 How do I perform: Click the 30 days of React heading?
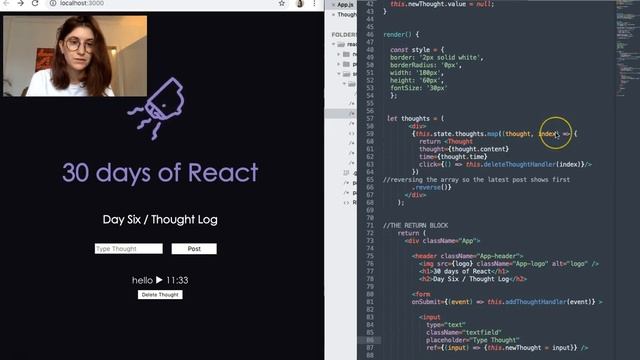click(160, 172)
